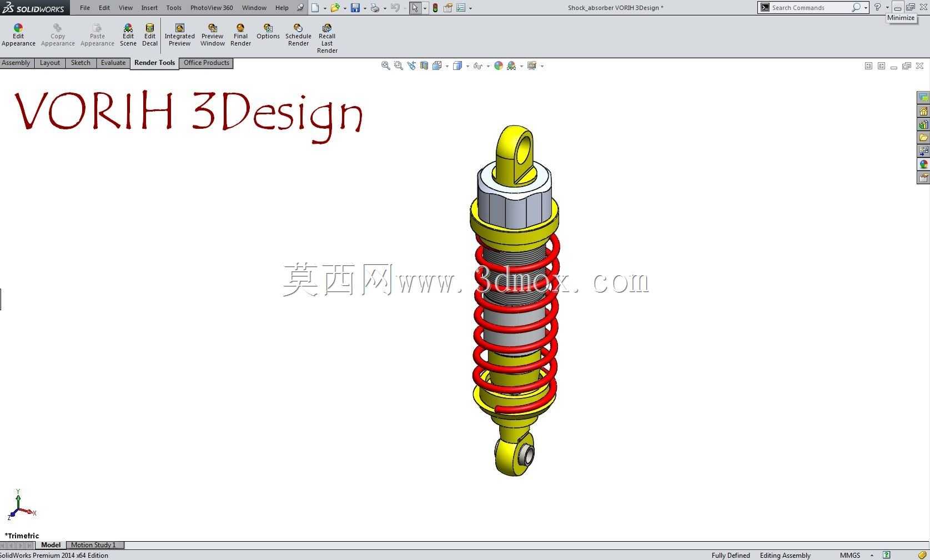Click the Hide/Show Items glasses icon
The image size is (930, 560).
477,65
